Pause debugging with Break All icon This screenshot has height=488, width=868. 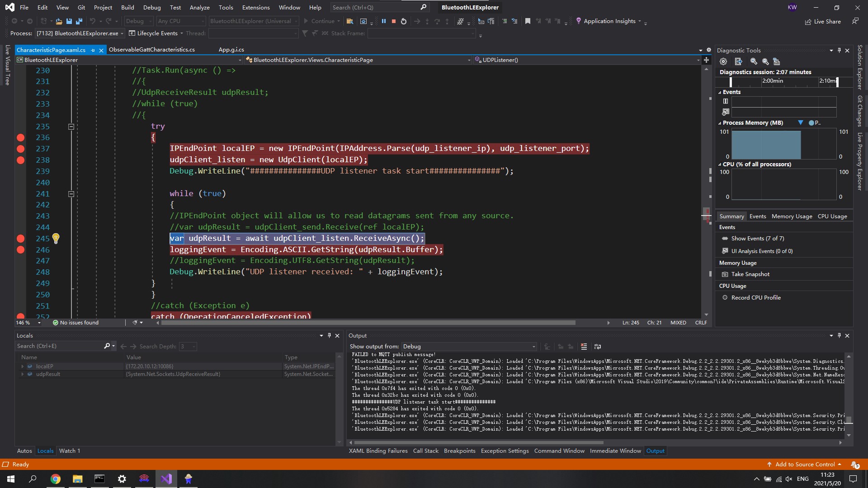point(383,21)
